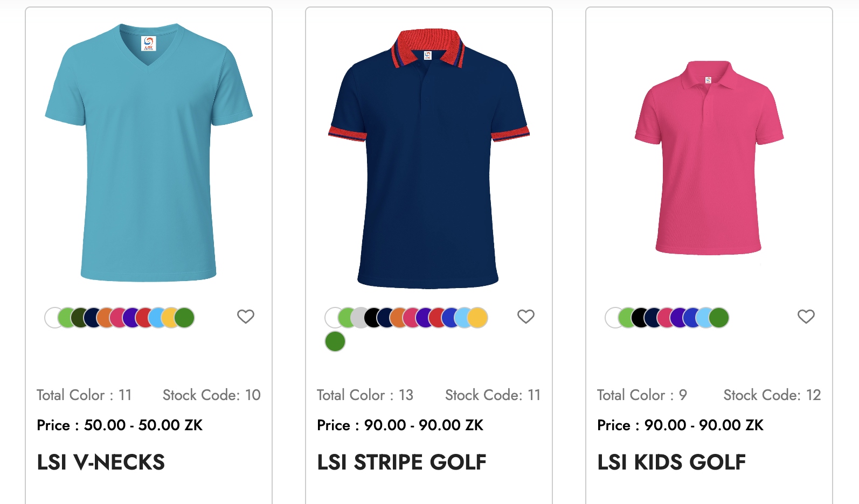The height and width of the screenshot is (504, 859).
Task: Click the wishlist heart for LSI KIDS GOLF
Action: (805, 317)
